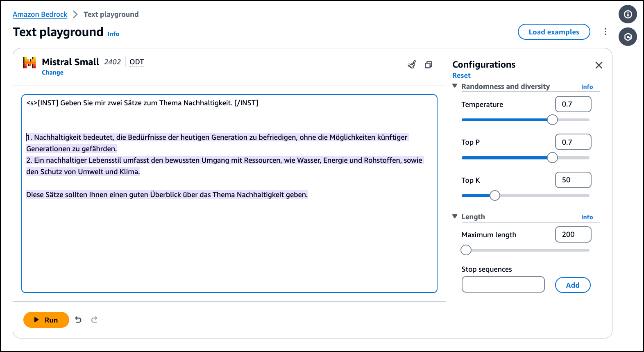
Task: Reset the configurations
Action: point(461,75)
